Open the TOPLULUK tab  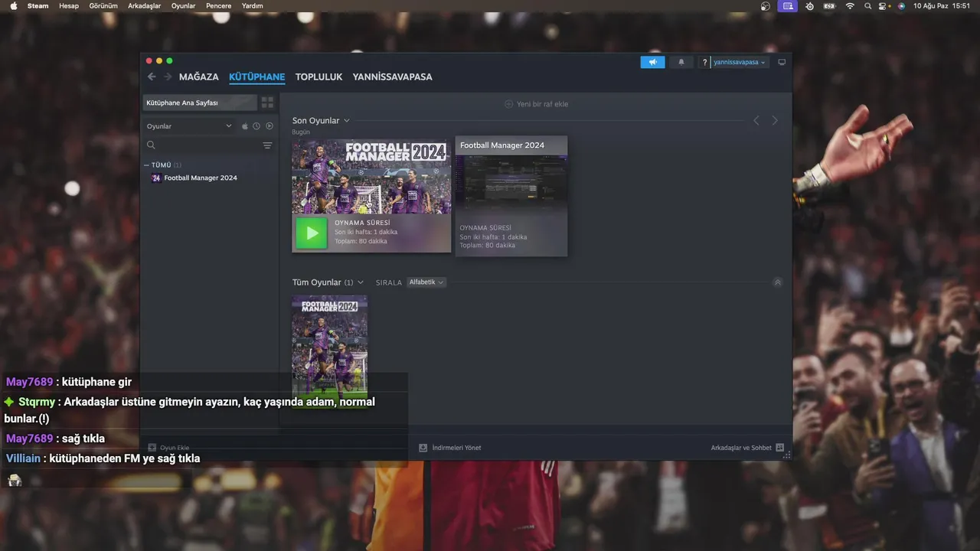(319, 77)
